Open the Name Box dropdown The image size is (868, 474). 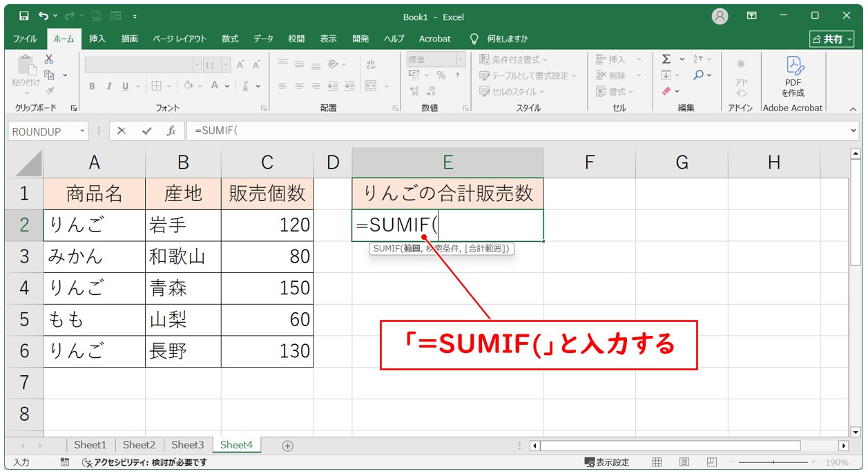(83, 131)
